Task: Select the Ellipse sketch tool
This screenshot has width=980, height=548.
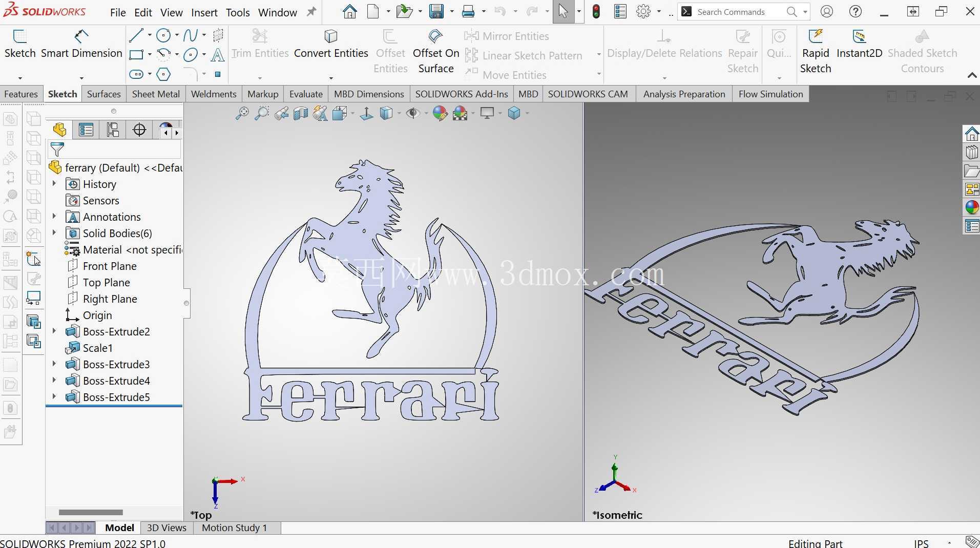Action: click(191, 54)
